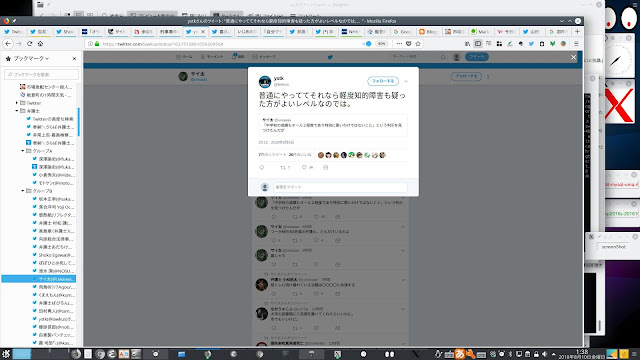This screenshot has width=640, height=360.
Task: Open the taskbar application launcher
Action: click(6, 353)
